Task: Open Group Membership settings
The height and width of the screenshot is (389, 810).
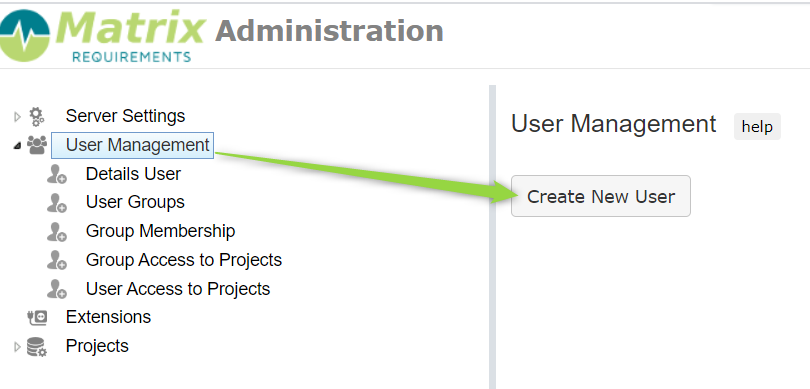Action: [x=161, y=231]
